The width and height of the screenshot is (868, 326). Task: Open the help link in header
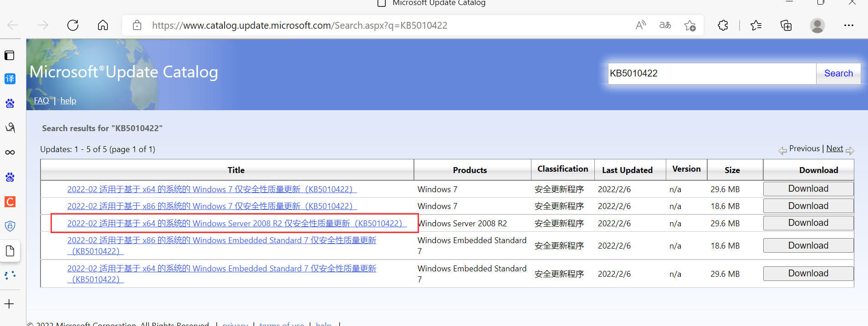(x=68, y=101)
